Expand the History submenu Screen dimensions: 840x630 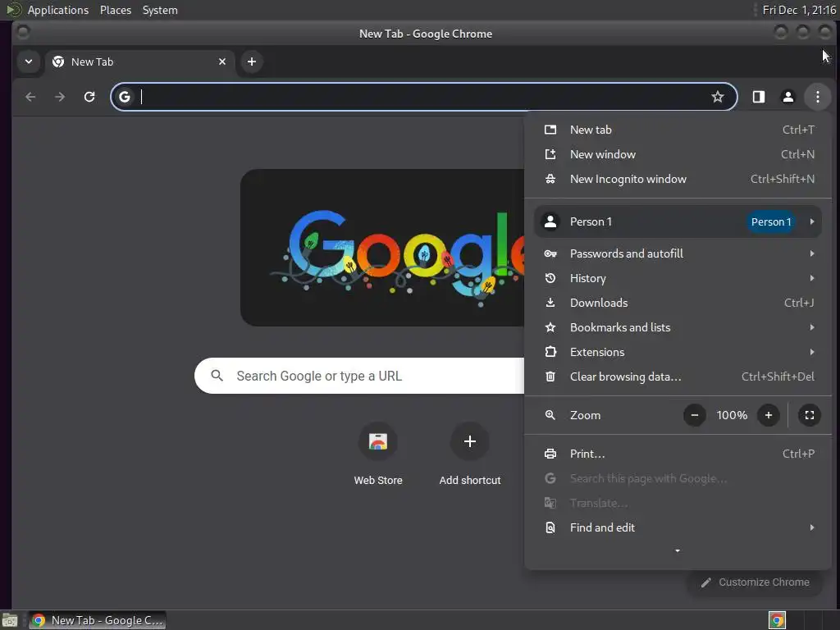pos(678,278)
